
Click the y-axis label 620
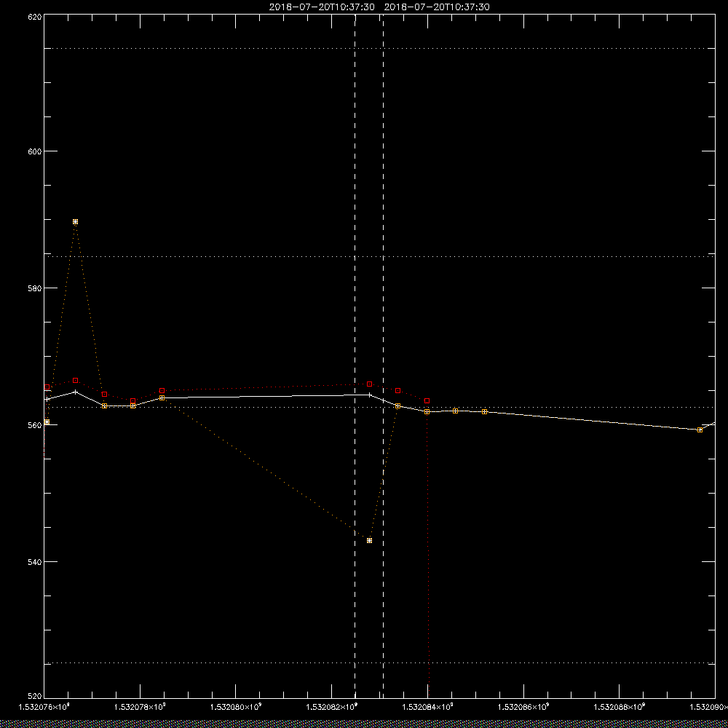coord(35,17)
